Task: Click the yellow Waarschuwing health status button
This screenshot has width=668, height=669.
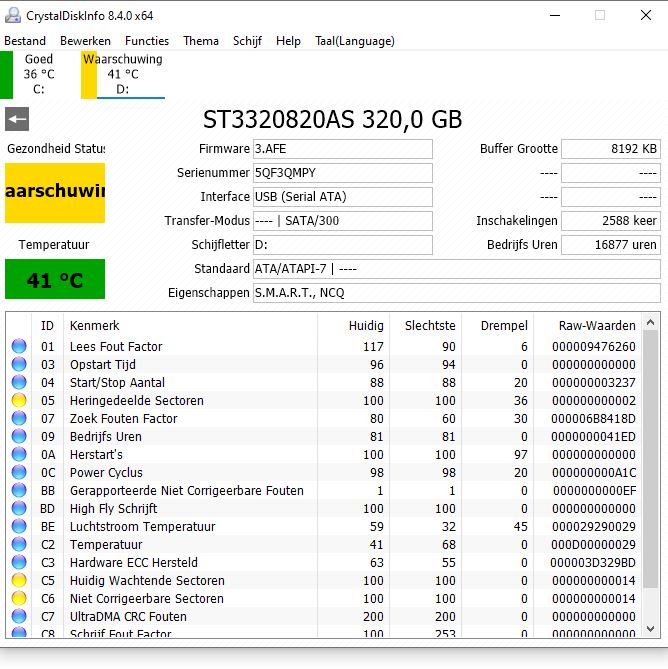Action: click(55, 192)
